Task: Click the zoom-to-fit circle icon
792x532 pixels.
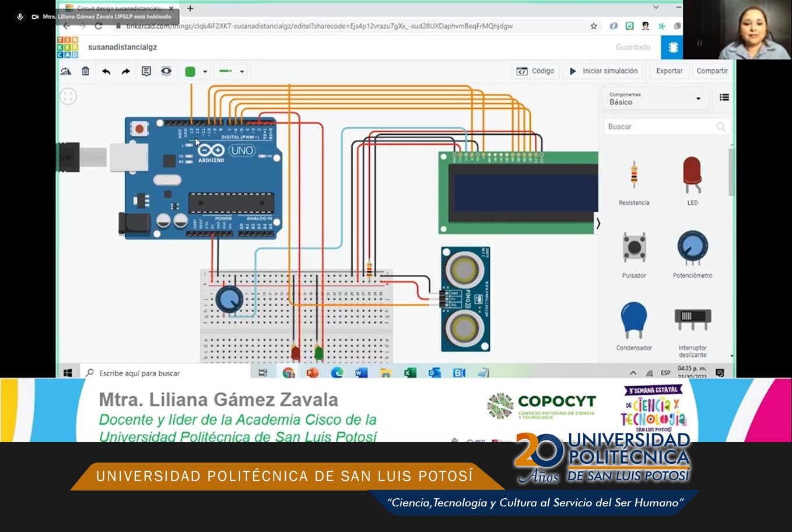Action: [68, 96]
